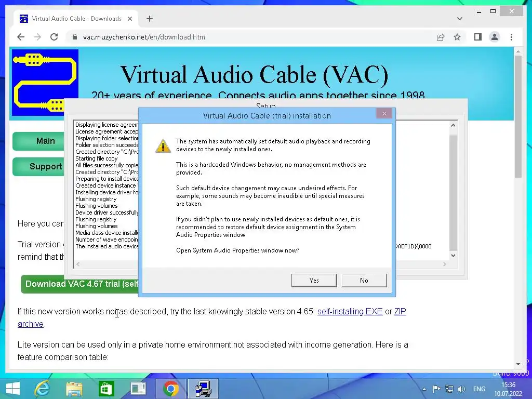Click the page scrollbar down arrow
532x399 pixels.
coord(518,364)
